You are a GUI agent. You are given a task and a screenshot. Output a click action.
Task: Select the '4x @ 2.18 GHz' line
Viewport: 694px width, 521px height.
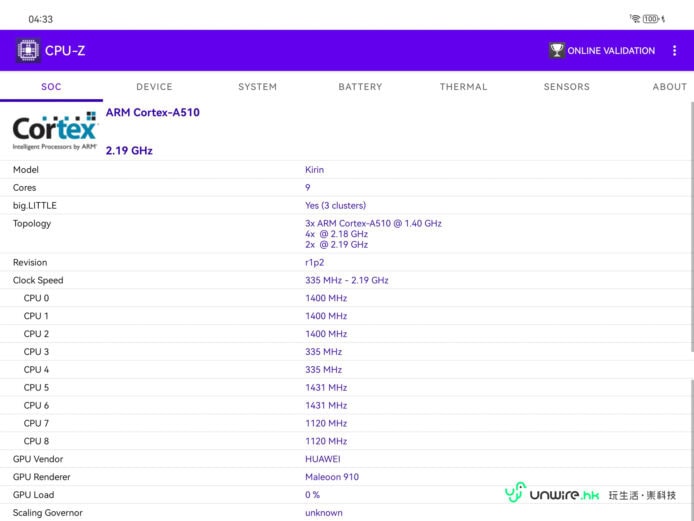(336, 234)
